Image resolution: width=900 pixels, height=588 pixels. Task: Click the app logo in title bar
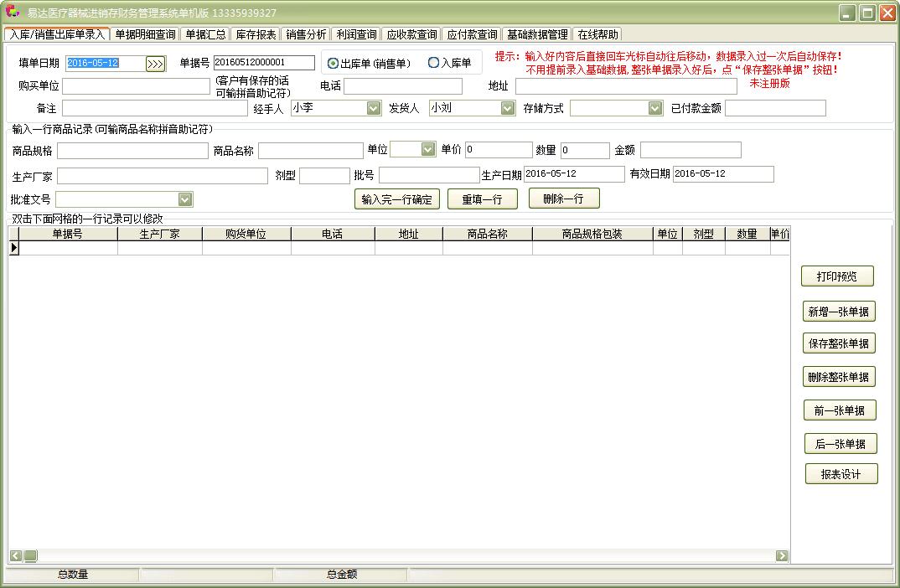(13, 13)
